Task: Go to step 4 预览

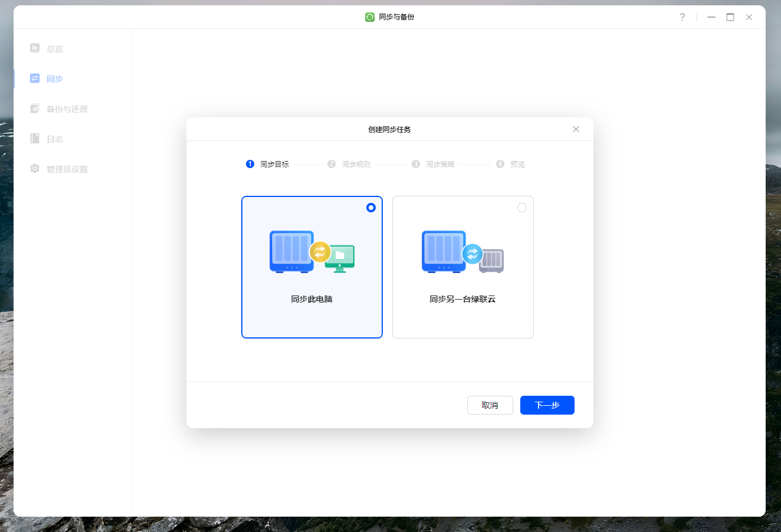Action: (x=510, y=164)
